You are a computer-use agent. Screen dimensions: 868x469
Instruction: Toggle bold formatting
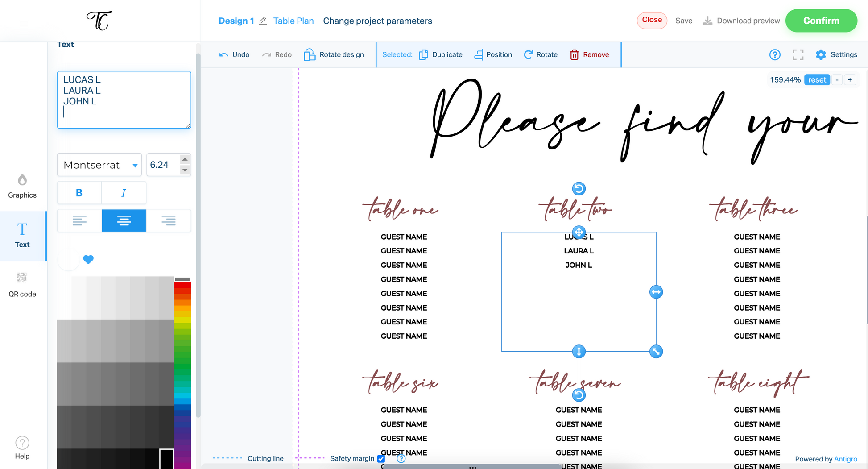[79, 192]
